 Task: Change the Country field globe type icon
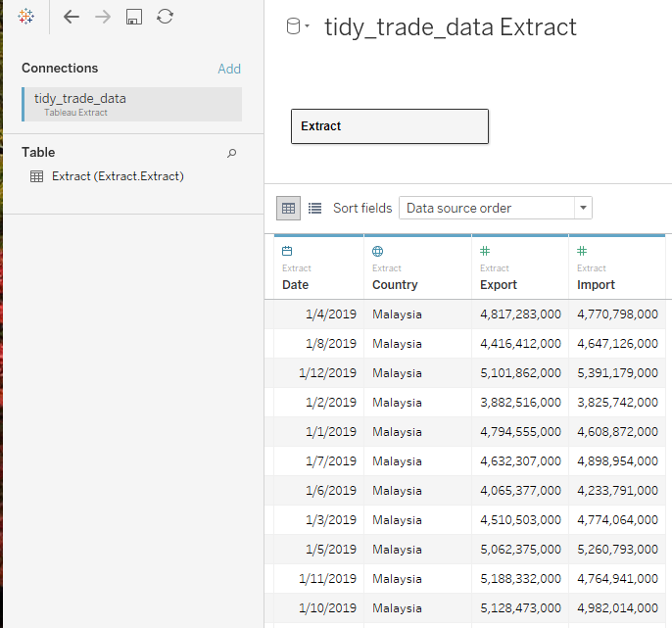[x=378, y=252]
